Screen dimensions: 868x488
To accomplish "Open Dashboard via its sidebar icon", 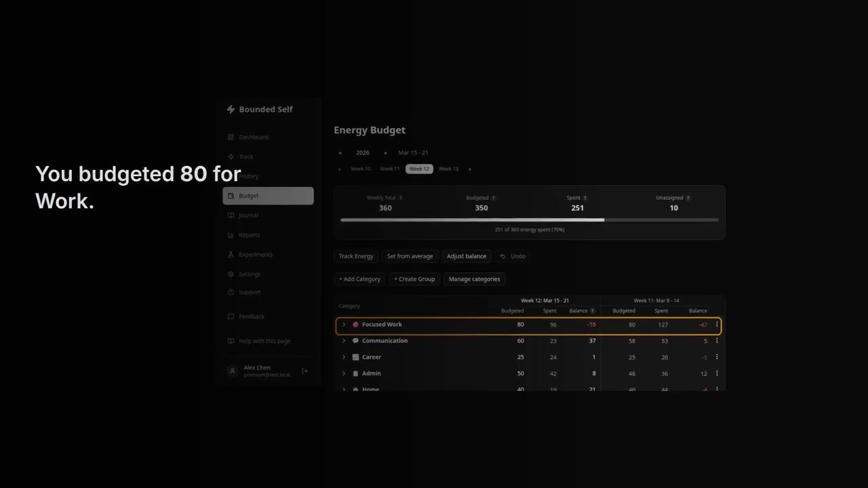I will [x=231, y=137].
